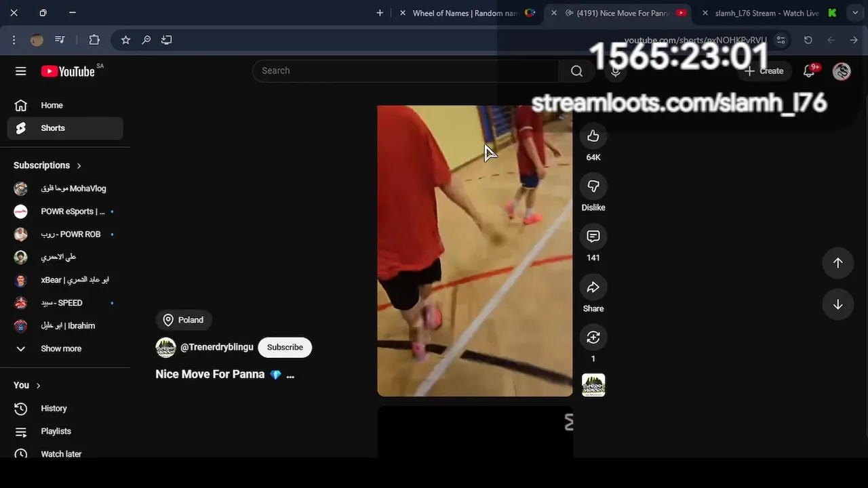Image resolution: width=868 pixels, height=488 pixels.
Task: Click the search magnifier button
Action: point(576,71)
